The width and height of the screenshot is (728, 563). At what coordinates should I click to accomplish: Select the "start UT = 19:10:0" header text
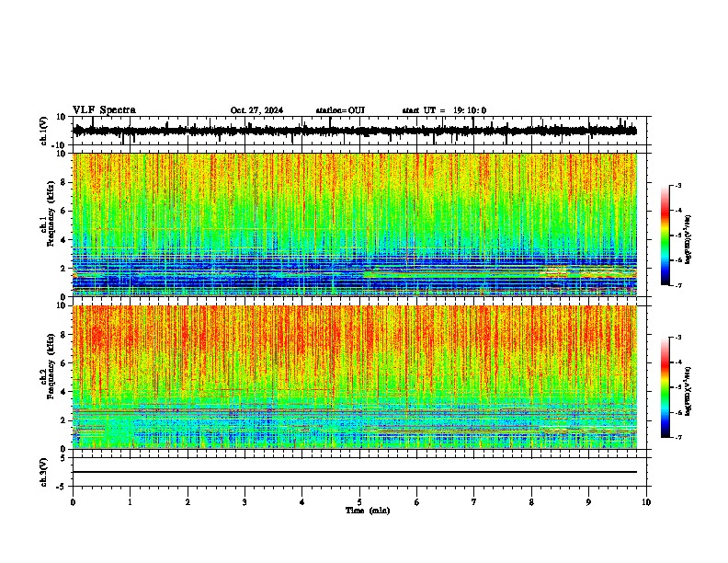tap(444, 110)
